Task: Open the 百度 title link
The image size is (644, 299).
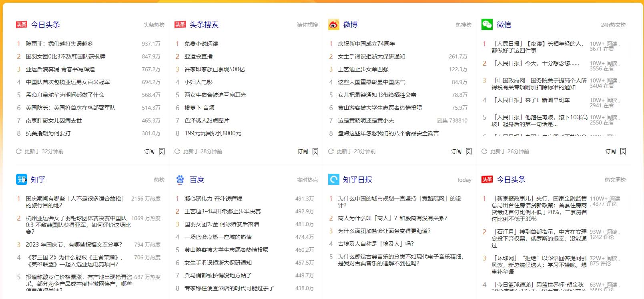Action: click(x=197, y=179)
